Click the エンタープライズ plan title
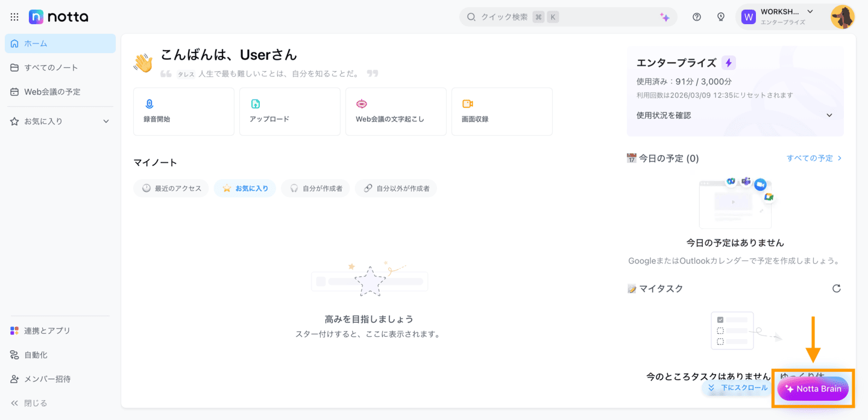 click(676, 63)
